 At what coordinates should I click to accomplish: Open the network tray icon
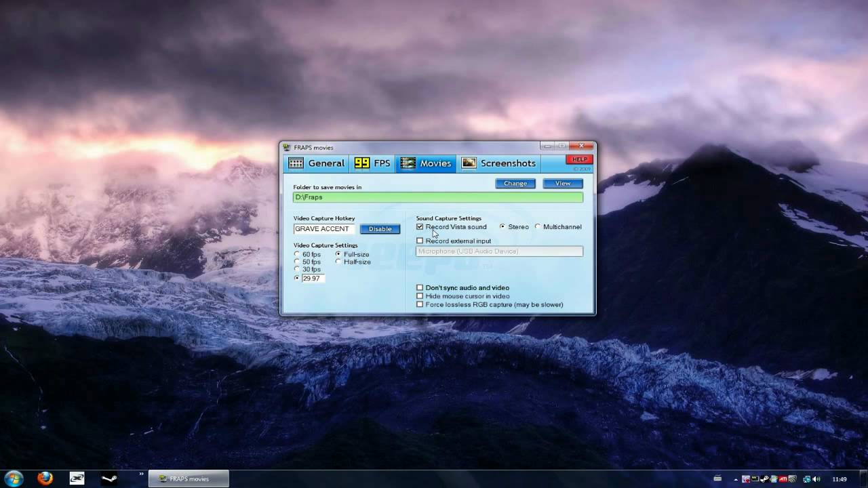coord(807,479)
